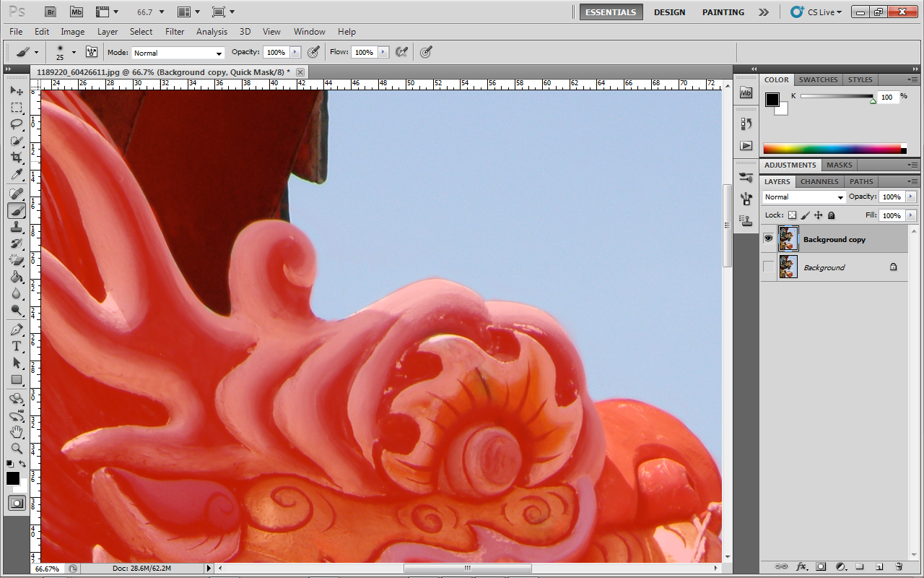Select the Pen tool
Screen dimensions: 924x578
point(17,329)
